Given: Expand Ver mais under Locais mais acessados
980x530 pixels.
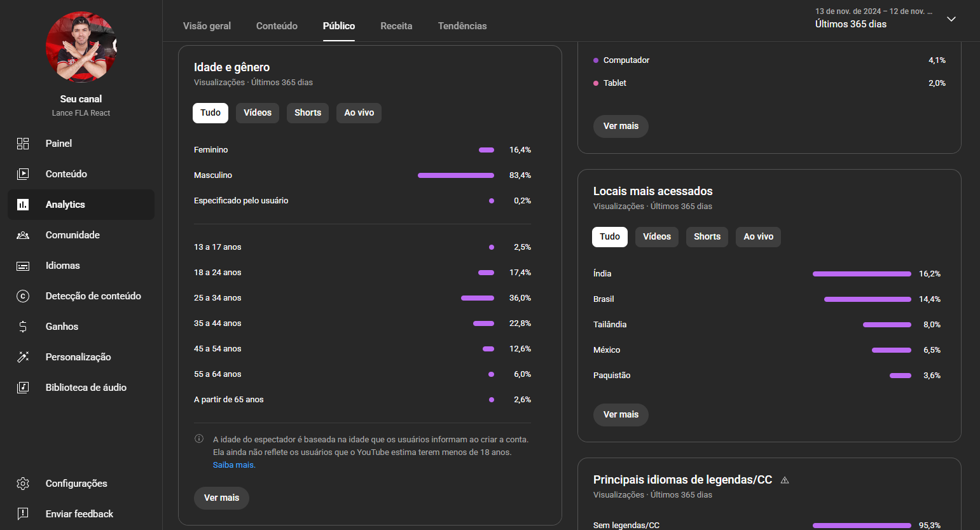Looking at the screenshot, I should click(621, 415).
